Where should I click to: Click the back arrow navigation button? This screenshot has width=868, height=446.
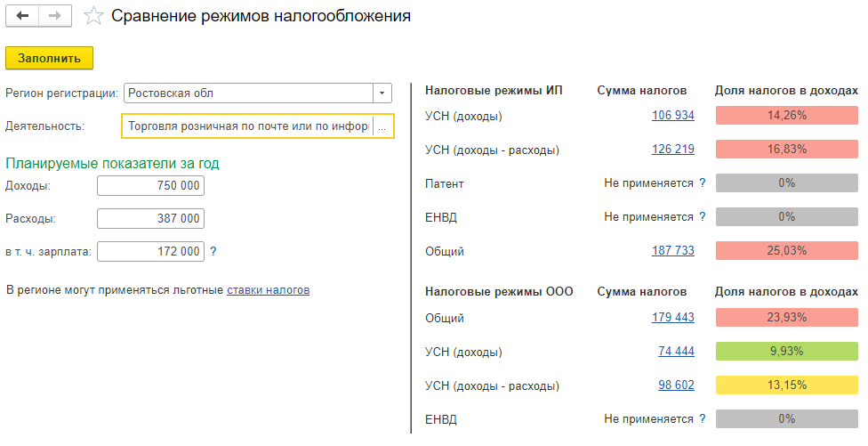(22, 16)
